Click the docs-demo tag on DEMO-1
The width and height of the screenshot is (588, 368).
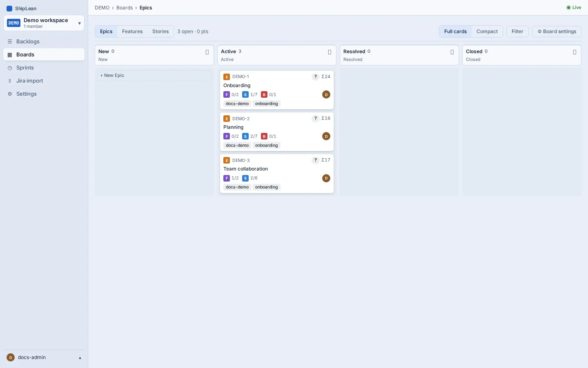click(237, 104)
